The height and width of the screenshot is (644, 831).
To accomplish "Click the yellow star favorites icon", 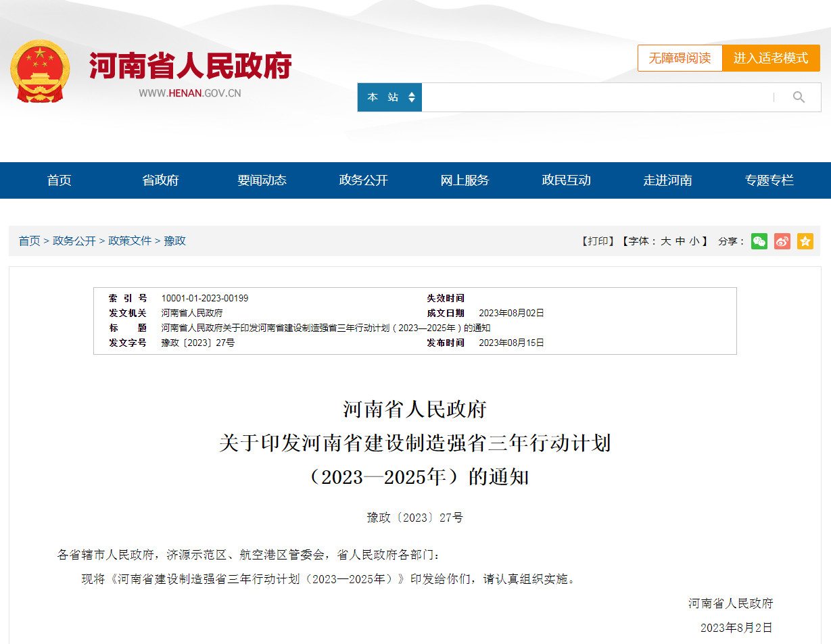I will click(x=805, y=241).
